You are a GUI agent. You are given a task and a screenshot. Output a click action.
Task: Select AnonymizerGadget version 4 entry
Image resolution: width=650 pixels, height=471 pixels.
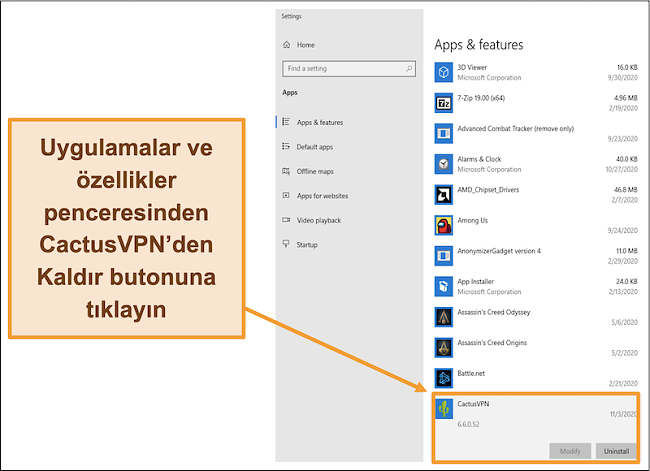coord(499,251)
